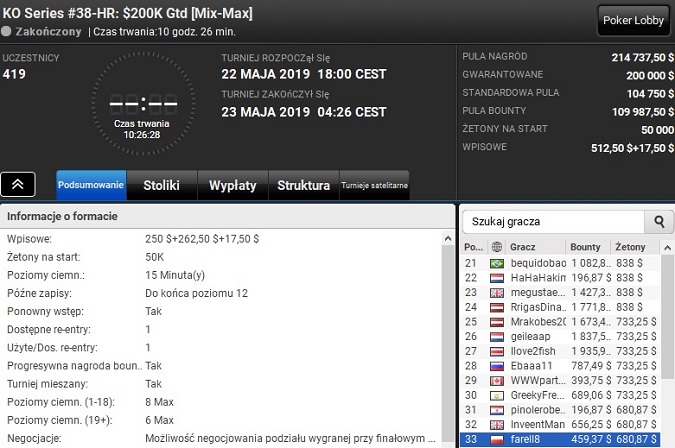Click the tournament title KO Series #38-HR

pos(127,13)
